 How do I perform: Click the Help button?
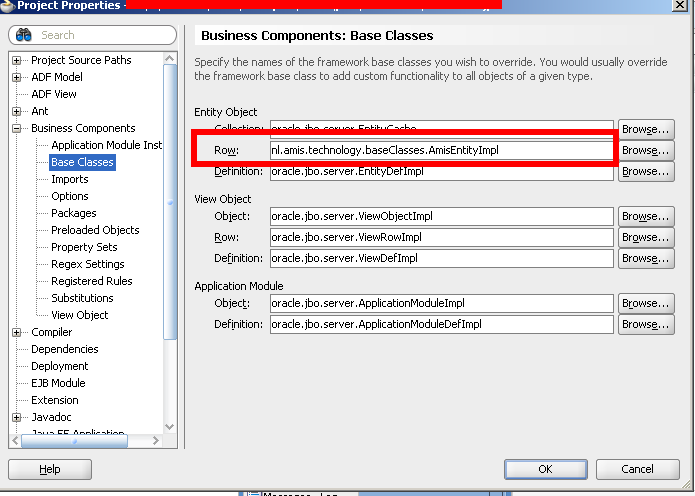(x=50, y=469)
